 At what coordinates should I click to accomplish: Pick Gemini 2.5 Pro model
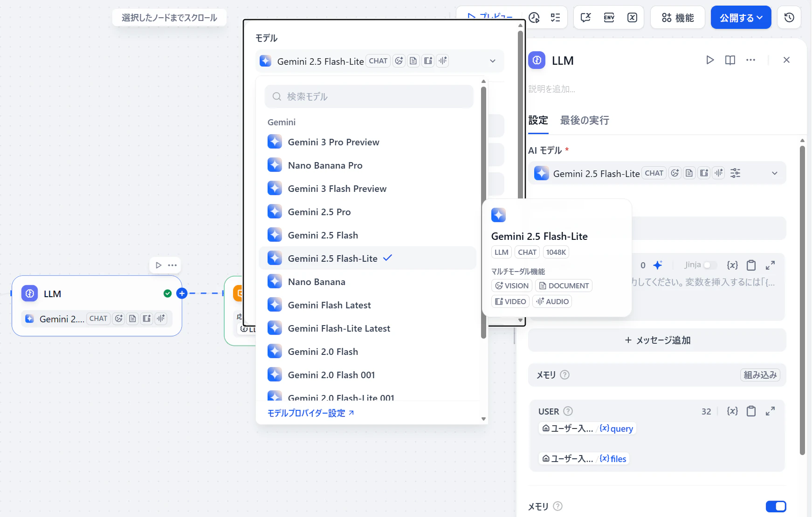pos(367,211)
